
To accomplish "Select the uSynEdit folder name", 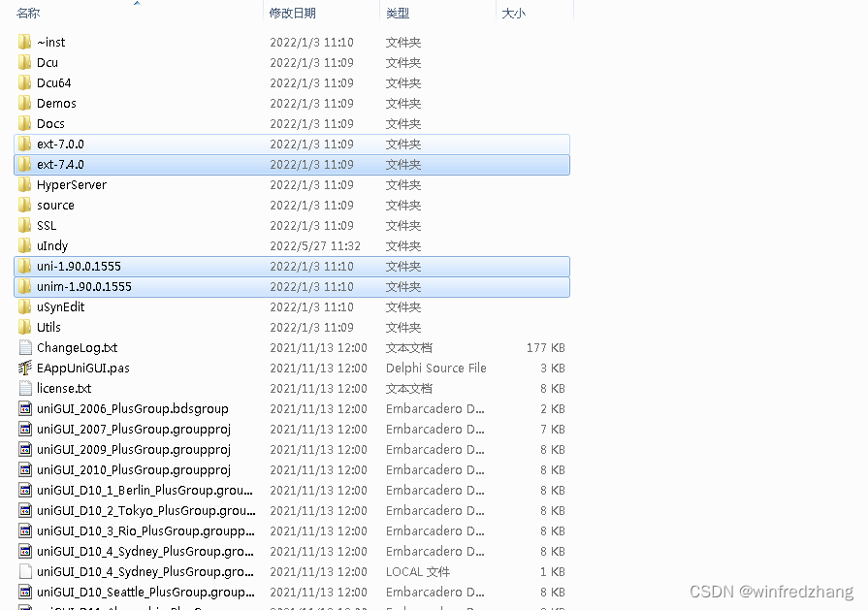I will point(61,307).
